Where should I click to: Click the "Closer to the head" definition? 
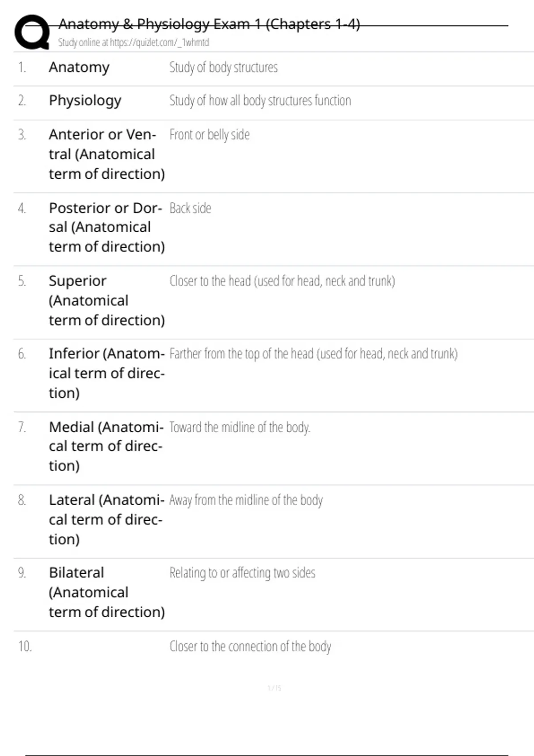tap(282, 281)
